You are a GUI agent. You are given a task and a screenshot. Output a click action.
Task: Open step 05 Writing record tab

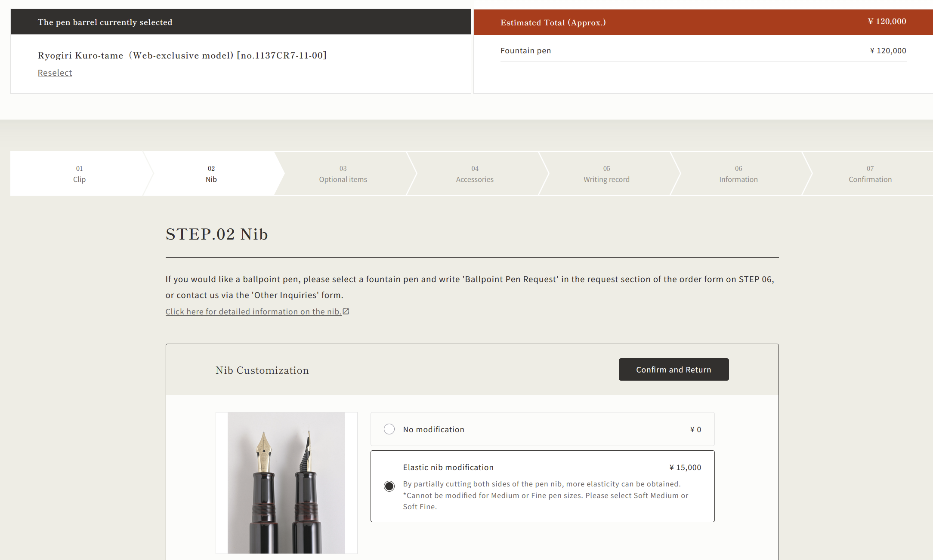click(606, 173)
